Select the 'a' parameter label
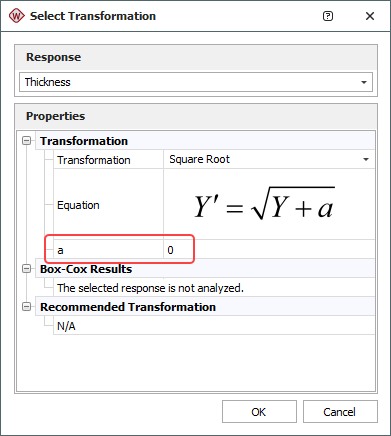The width and height of the screenshot is (391, 436). point(60,250)
